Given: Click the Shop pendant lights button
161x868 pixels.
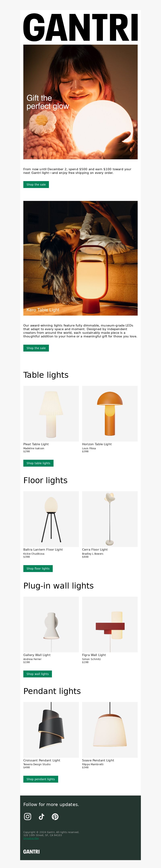Looking at the screenshot, I should pyautogui.click(x=41, y=779).
